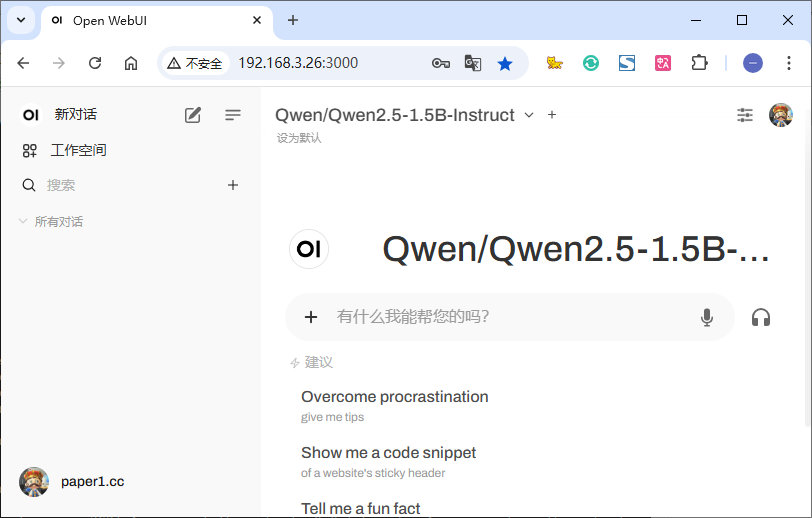Click the bookmark star in address bar
This screenshot has width=812, height=518.
(x=505, y=63)
